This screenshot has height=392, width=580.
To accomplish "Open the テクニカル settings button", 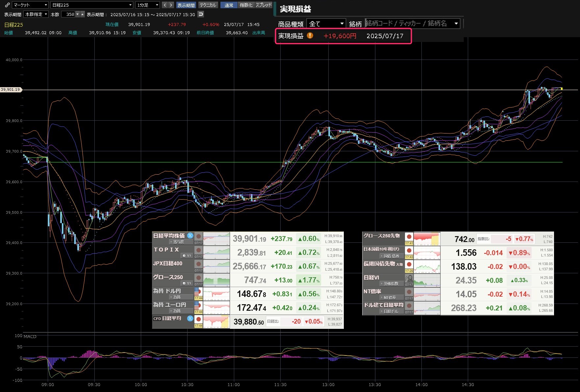I will click(x=208, y=5).
